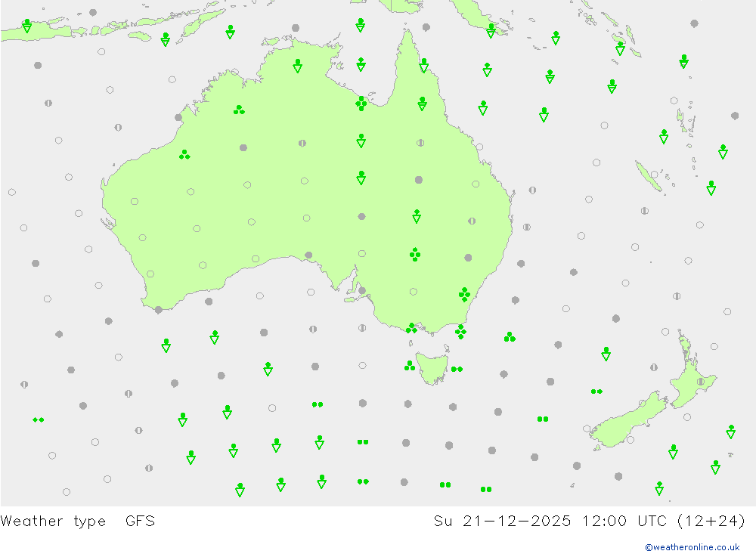Image resolution: width=756 pixels, height=554 pixels.
Task: Open the ©weatheronline.co.uk credit link
Action: (x=692, y=547)
